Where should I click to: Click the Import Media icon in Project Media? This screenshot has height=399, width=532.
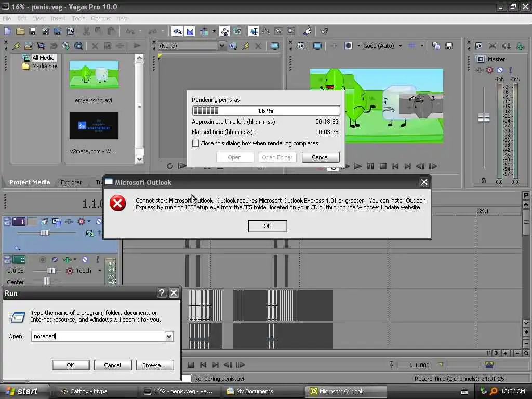pyautogui.click(x=28, y=46)
